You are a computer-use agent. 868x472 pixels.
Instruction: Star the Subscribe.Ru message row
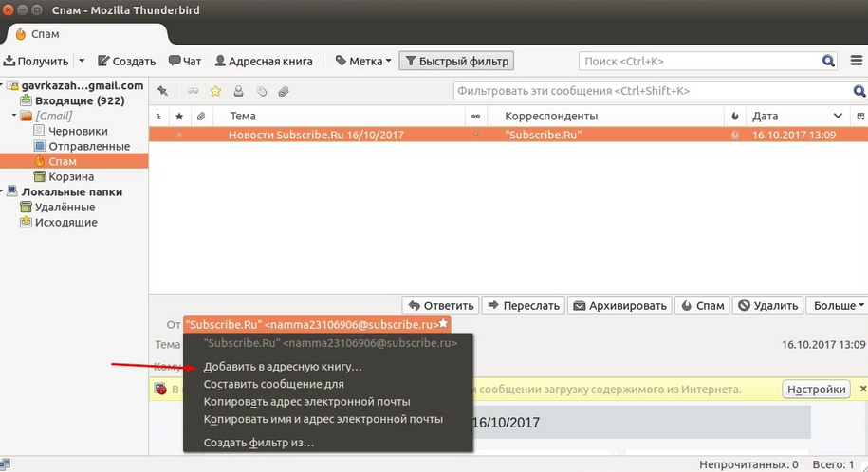coord(179,135)
